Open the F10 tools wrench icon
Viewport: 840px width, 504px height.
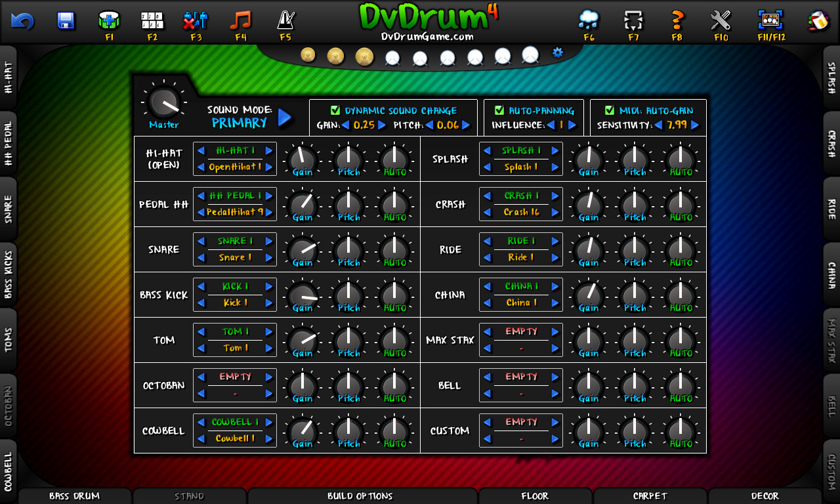721,20
